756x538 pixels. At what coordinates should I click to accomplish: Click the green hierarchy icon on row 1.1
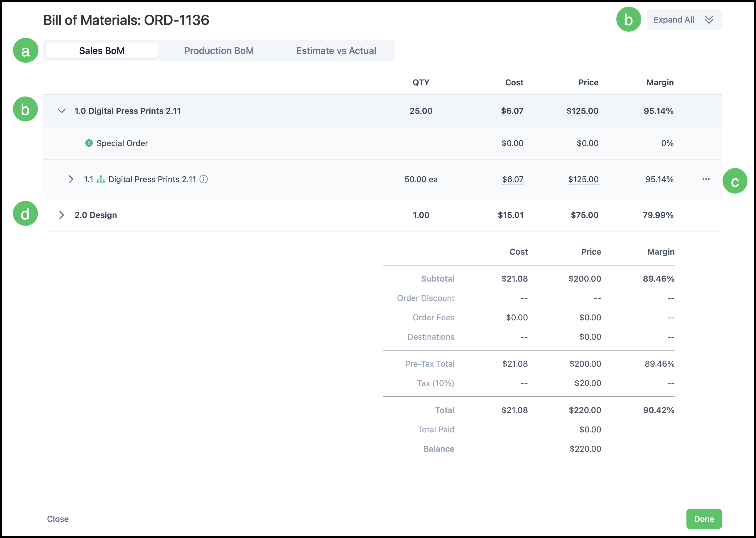(x=101, y=179)
